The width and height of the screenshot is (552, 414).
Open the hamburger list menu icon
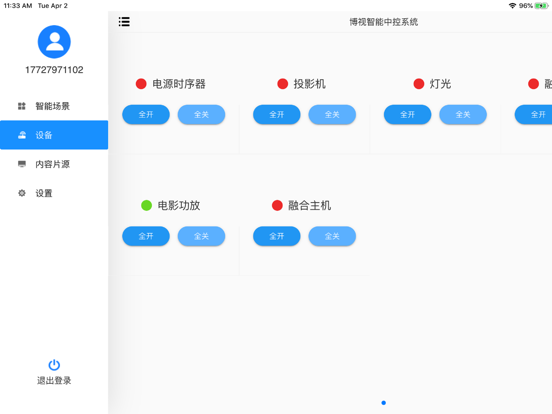[124, 22]
